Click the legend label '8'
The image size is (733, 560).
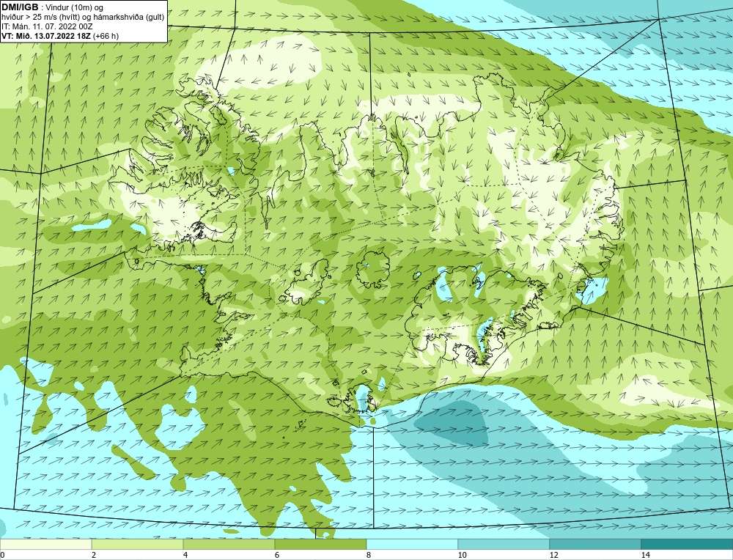pyautogui.click(x=369, y=555)
